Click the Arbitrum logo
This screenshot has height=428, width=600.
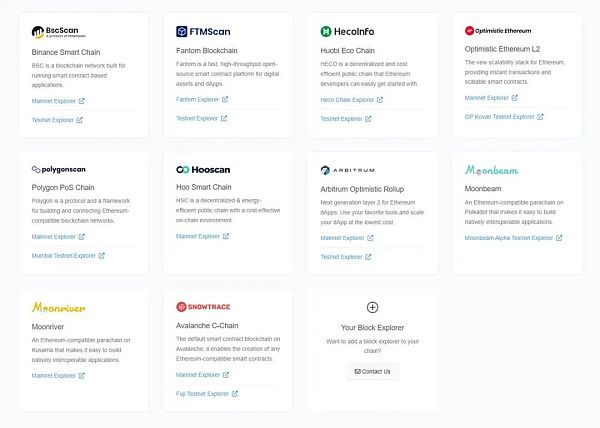(347, 170)
